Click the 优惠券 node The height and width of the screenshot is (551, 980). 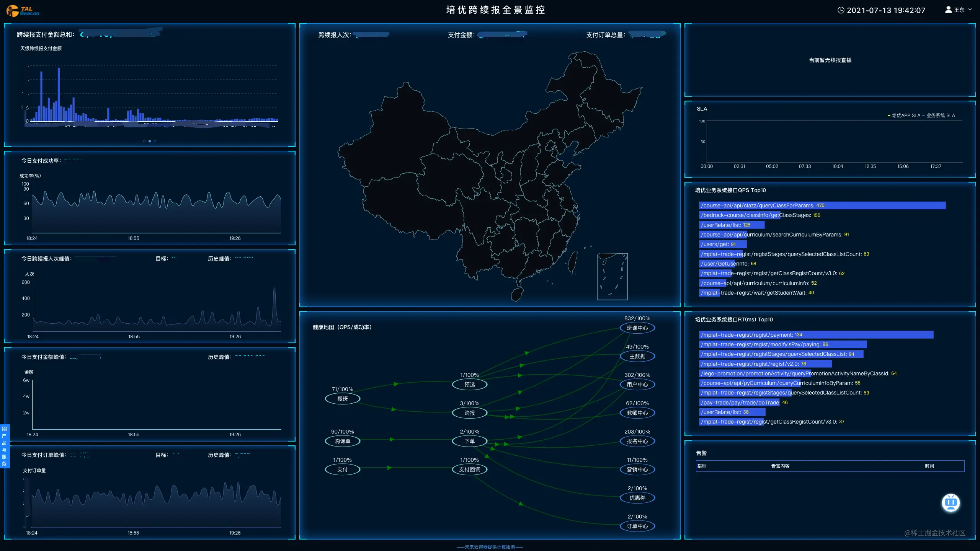pos(637,498)
